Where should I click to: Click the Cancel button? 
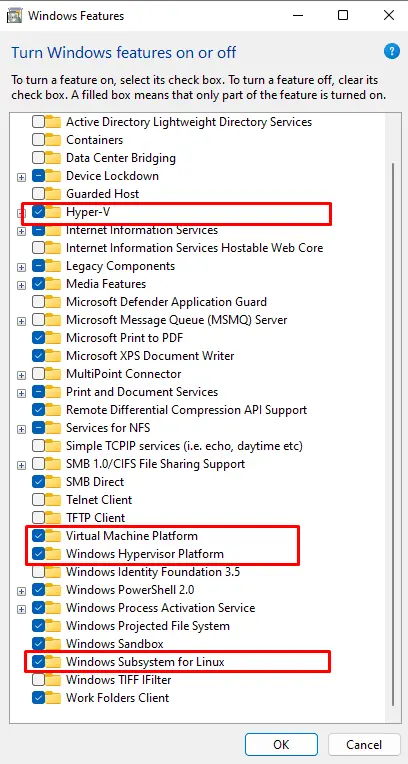coord(364,745)
